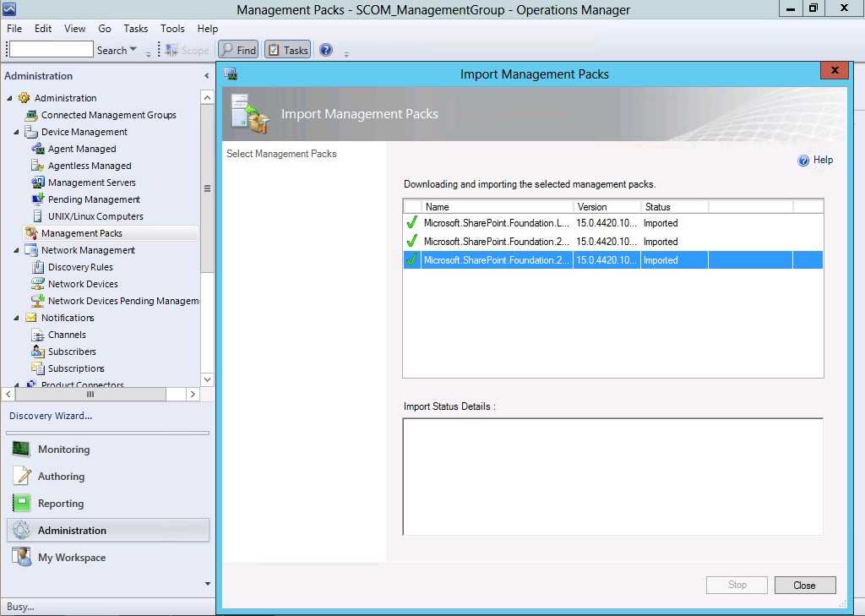Image resolution: width=865 pixels, height=616 pixels.
Task: Sort by the Name column header
Action: point(497,207)
